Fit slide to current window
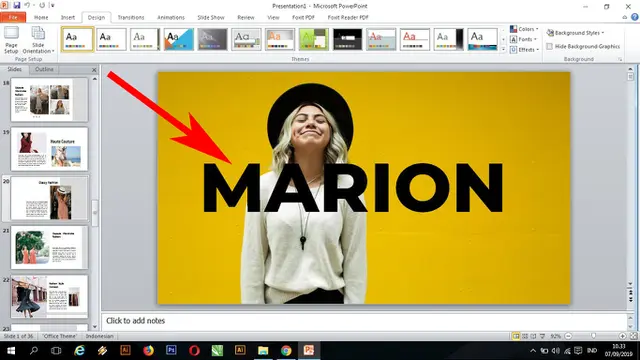The height and width of the screenshot is (360, 640). tap(633, 336)
